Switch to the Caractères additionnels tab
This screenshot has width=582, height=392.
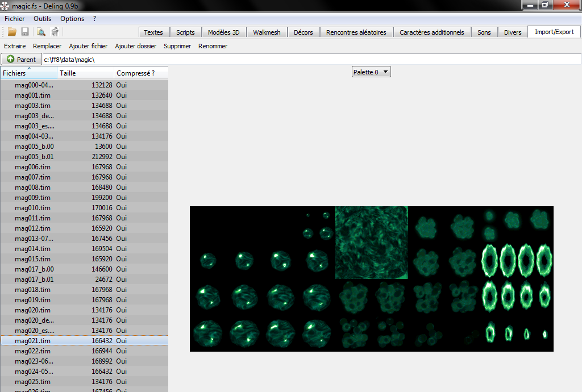pyautogui.click(x=432, y=32)
